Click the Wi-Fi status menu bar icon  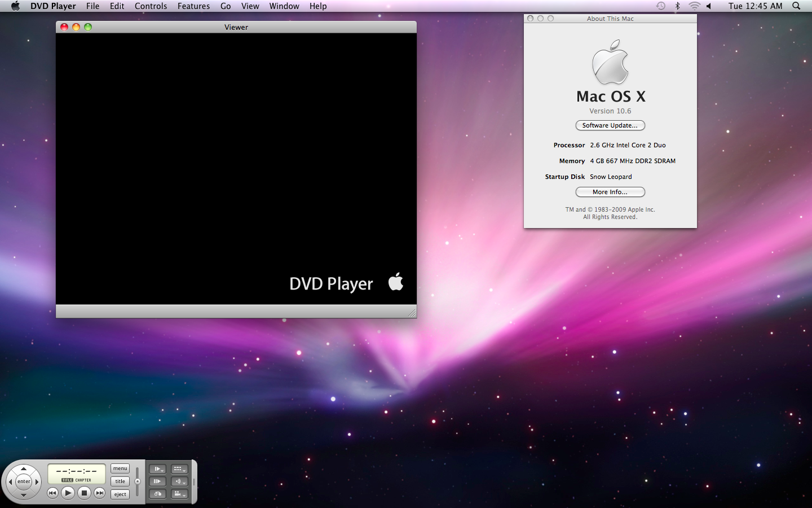point(694,6)
